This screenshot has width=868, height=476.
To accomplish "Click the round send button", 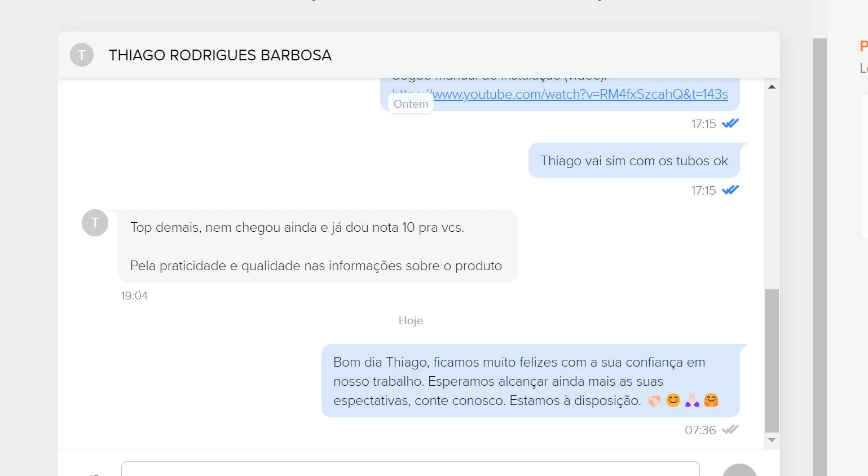I will coord(739,470).
